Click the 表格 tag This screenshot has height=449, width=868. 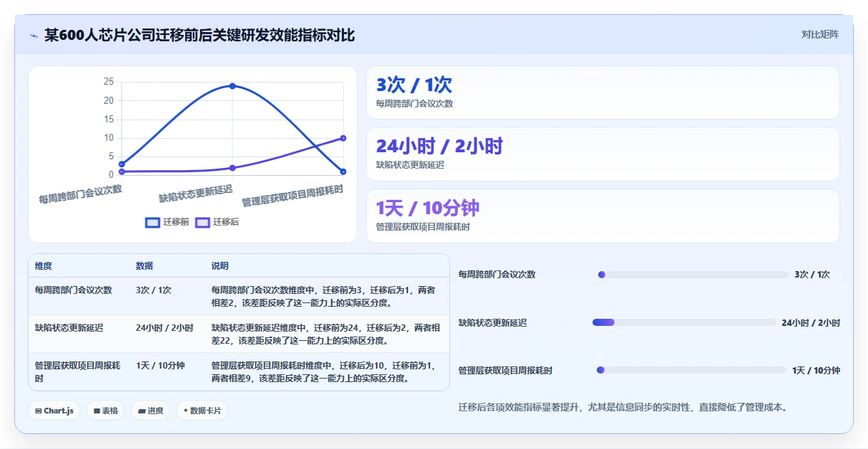tap(105, 411)
